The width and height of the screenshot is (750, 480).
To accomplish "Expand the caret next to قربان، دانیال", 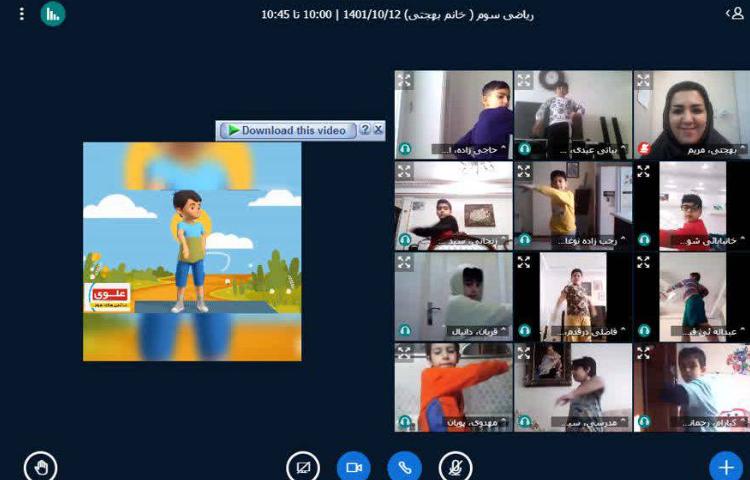I will pos(503,330).
